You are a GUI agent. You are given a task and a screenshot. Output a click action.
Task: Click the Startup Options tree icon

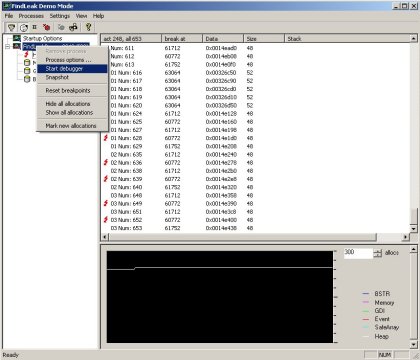[x=17, y=38]
